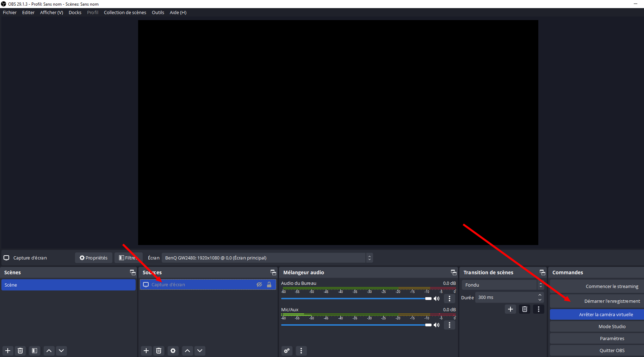644x357 pixels.
Task: Open the Editer menu
Action: pos(28,12)
